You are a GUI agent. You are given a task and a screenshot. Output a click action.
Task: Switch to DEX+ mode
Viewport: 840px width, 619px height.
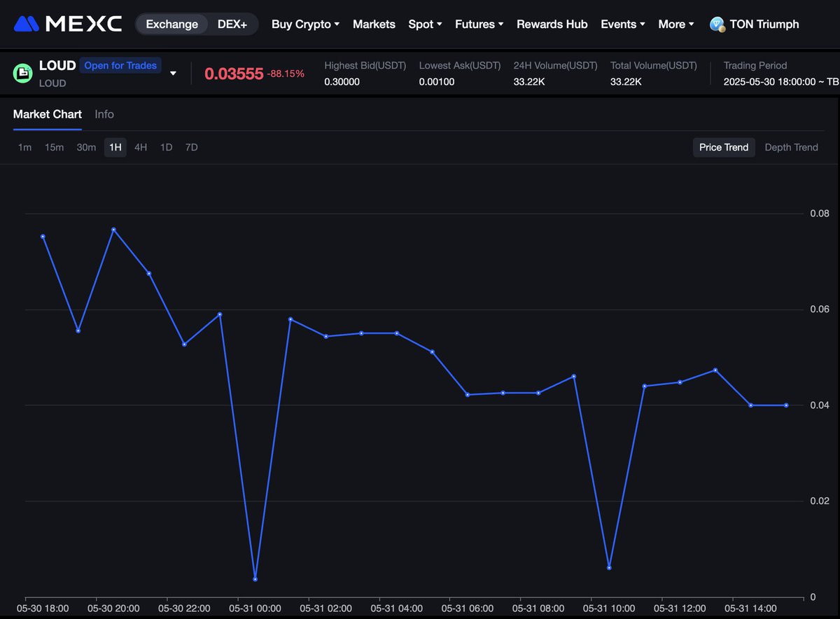(232, 24)
